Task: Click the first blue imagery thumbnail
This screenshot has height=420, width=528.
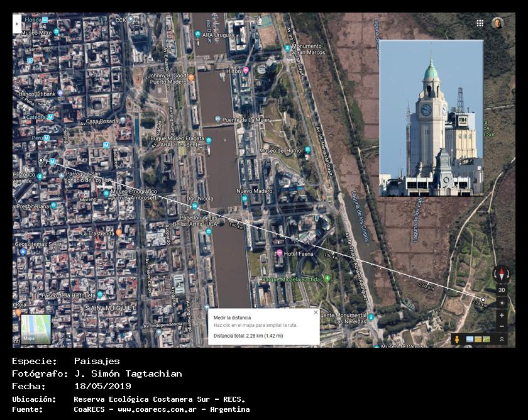Action: (470, 340)
